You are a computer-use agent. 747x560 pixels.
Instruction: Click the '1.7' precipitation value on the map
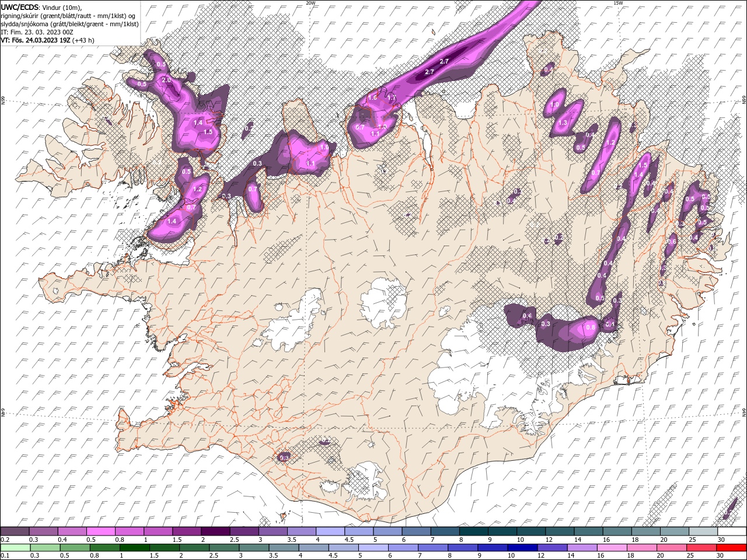(x=392, y=97)
